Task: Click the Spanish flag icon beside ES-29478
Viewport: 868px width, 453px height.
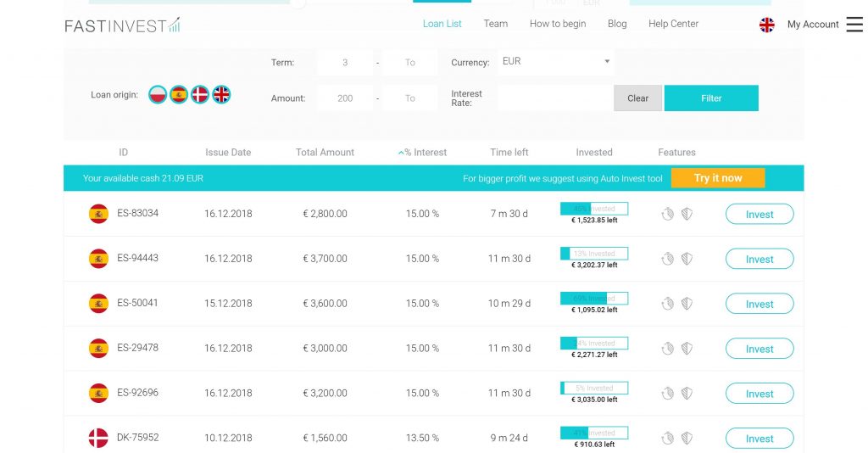Action: coord(98,348)
